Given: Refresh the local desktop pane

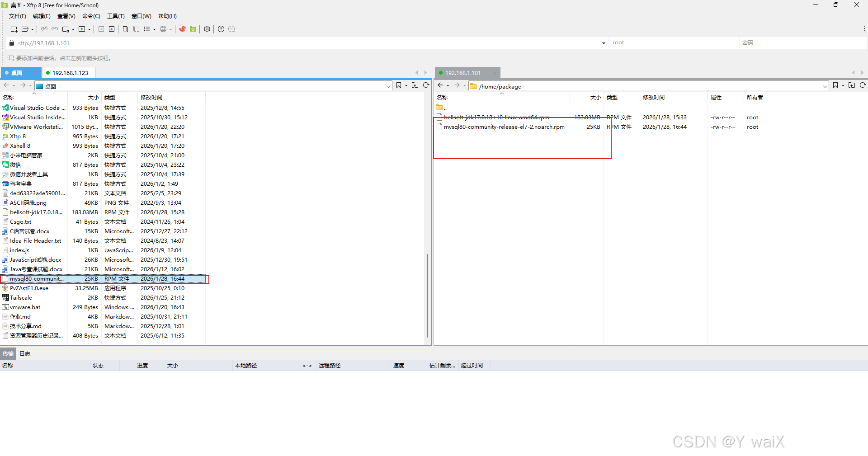Looking at the screenshot, I should pyautogui.click(x=426, y=85).
